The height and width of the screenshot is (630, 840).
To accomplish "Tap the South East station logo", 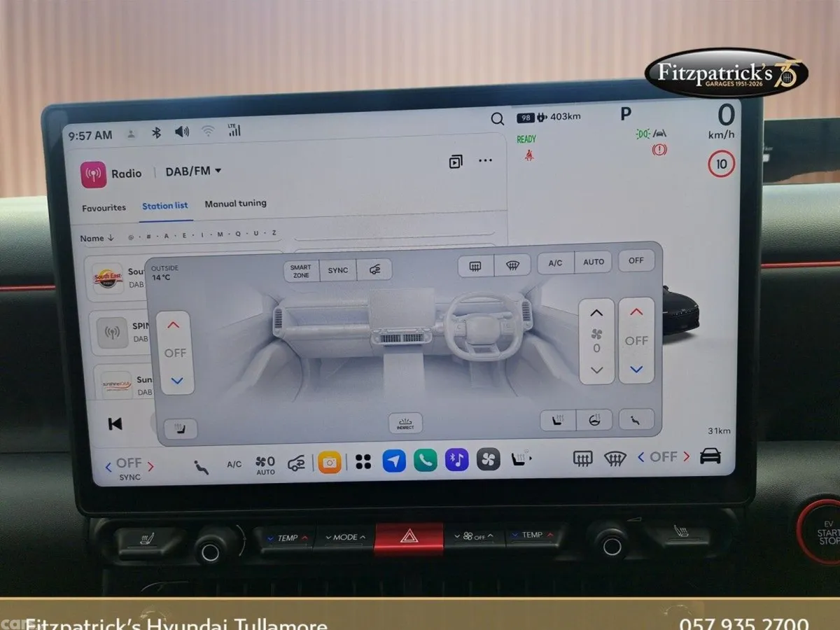I will coord(108,278).
